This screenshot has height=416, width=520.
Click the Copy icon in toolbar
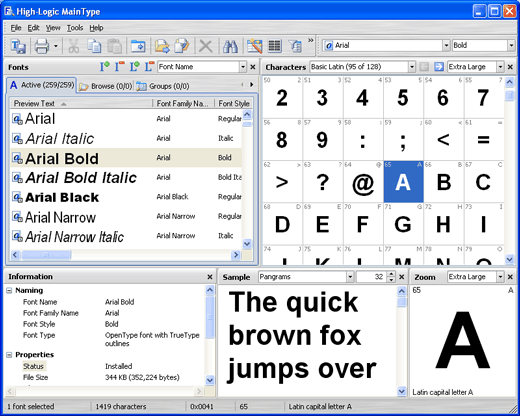point(94,46)
